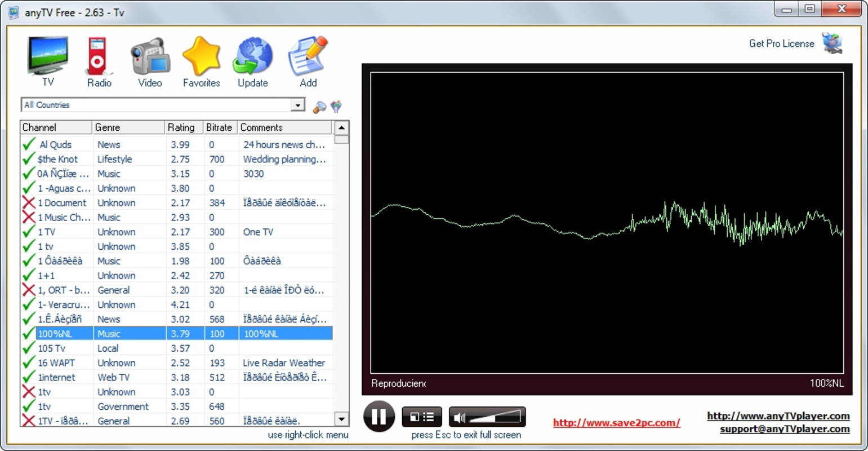Mute audio with the speaker icon
This screenshot has height=451, width=868.
pos(460,418)
